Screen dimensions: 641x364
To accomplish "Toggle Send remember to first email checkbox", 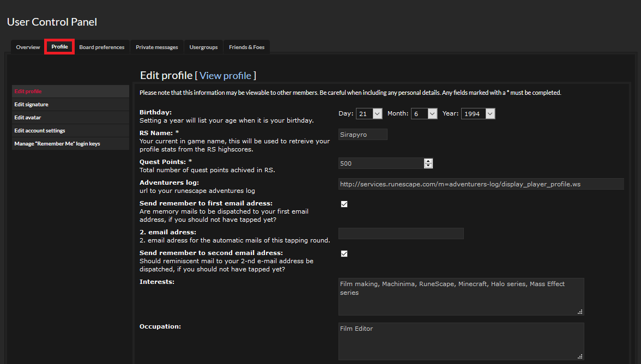I will point(344,204).
